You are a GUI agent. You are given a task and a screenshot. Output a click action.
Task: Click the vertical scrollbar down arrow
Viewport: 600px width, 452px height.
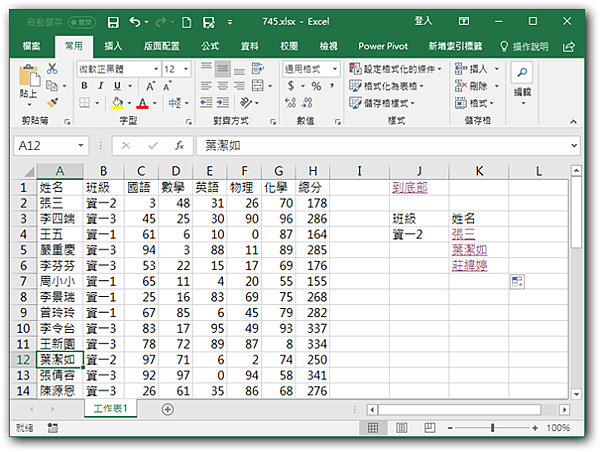point(576,394)
